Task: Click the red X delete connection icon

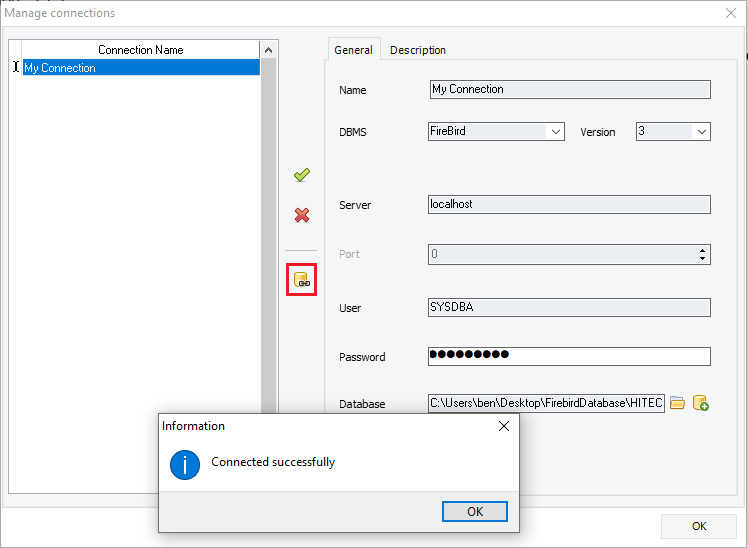Action: click(301, 215)
